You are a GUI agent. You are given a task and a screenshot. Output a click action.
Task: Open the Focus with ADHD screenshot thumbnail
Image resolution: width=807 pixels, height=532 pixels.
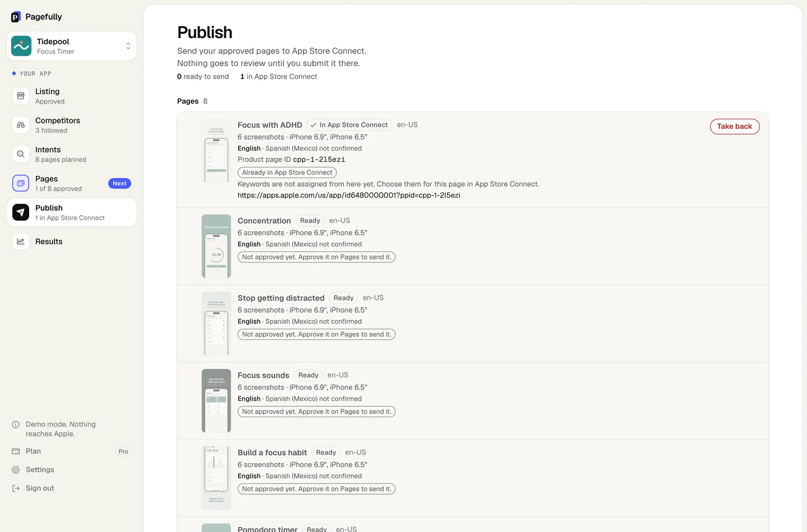216,151
